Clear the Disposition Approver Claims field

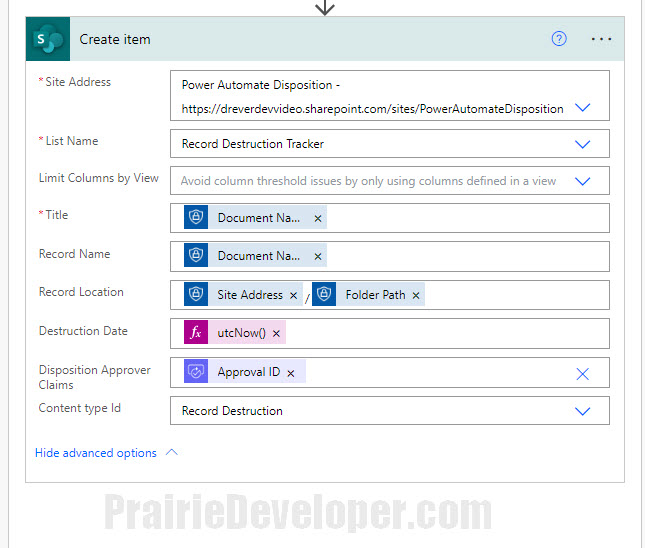(x=582, y=374)
